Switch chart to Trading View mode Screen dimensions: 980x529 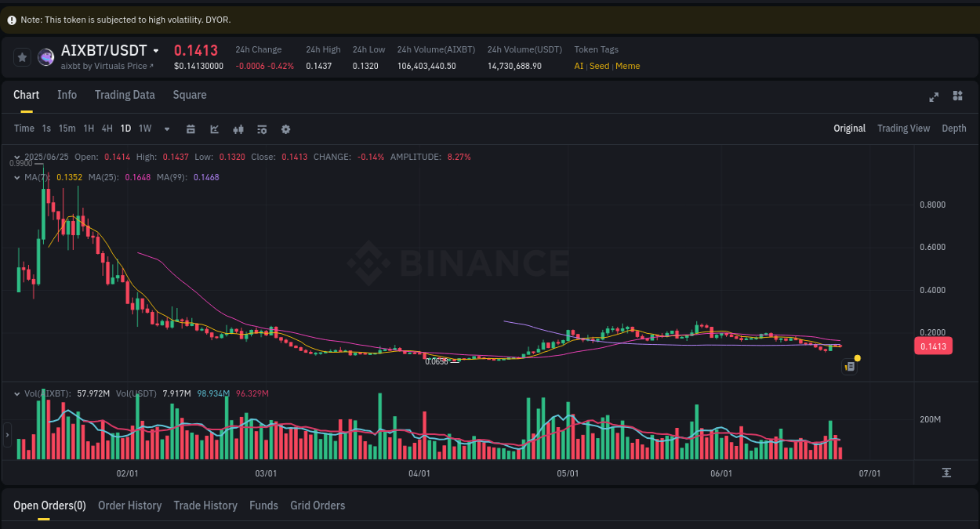(x=903, y=128)
